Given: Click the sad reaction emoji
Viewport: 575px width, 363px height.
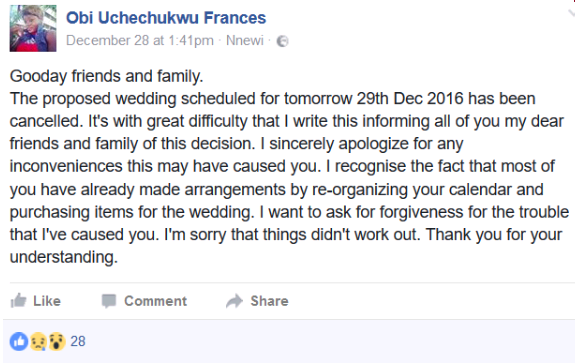Looking at the screenshot, I should [38, 341].
